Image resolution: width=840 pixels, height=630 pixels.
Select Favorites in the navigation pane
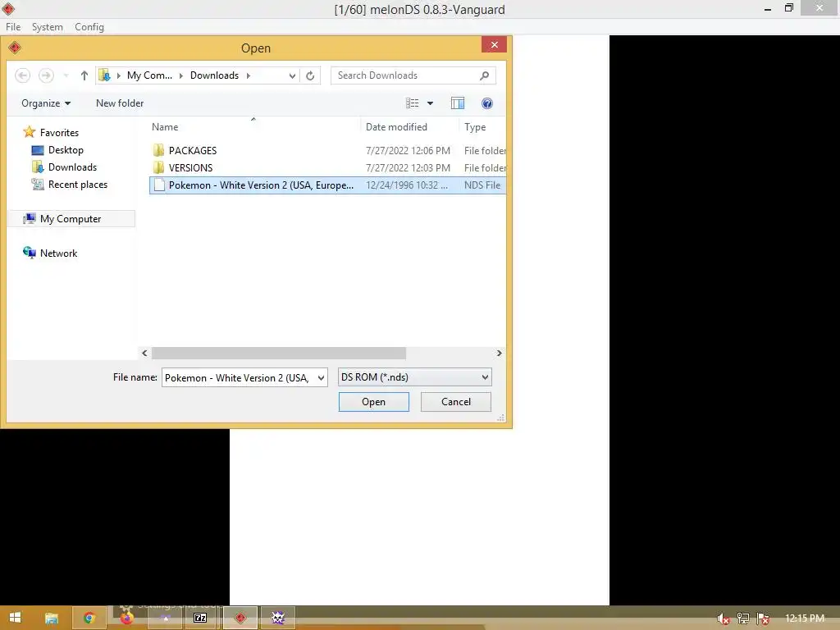coord(51,132)
